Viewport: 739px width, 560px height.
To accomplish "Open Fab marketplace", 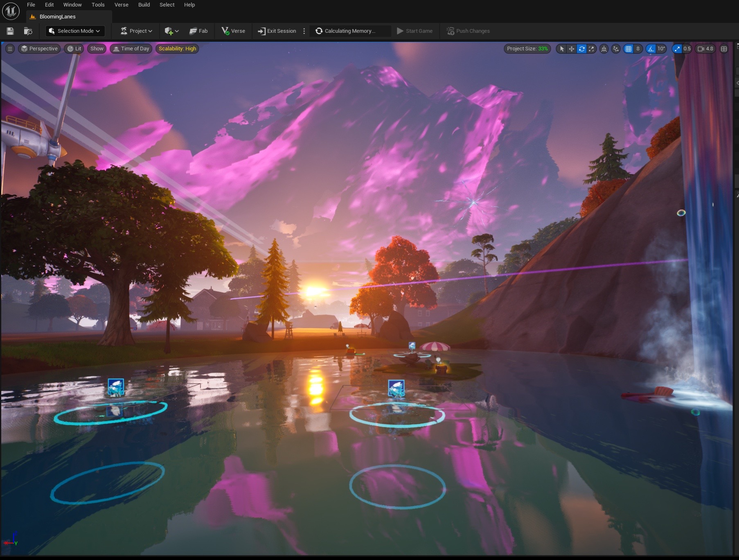I will pyautogui.click(x=198, y=31).
